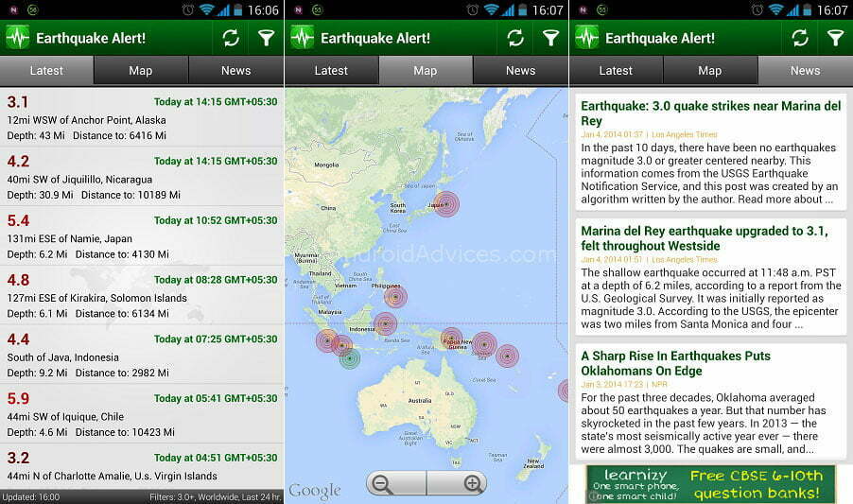The width and height of the screenshot is (853, 504).
Task: Open the 4.4 South of Java, Indonesia entry
Action: tap(142, 355)
